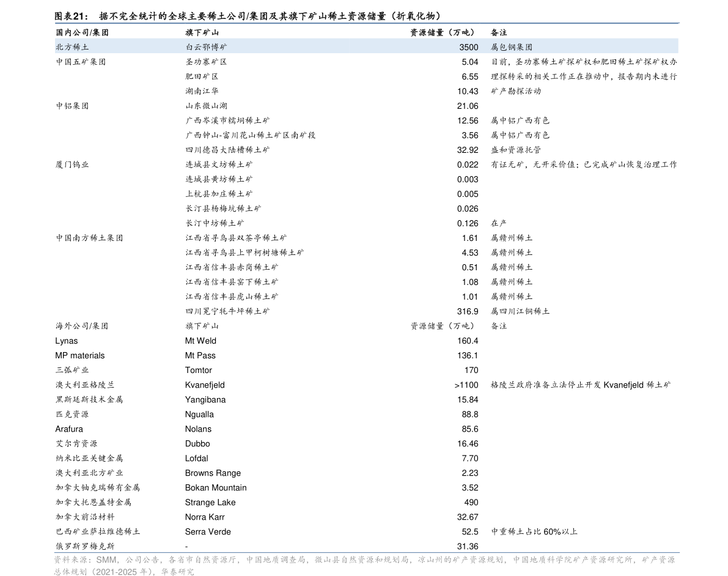
Task: Select the >1100 reserve value
Action: tap(466, 385)
